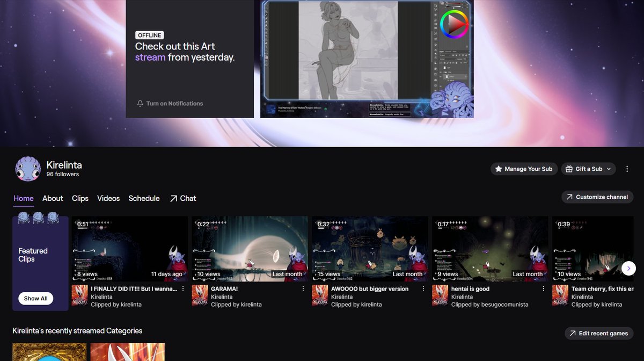Click Silksong game icon beside AWOOOO clip
644x361 pixels.
tap(320, 296)
